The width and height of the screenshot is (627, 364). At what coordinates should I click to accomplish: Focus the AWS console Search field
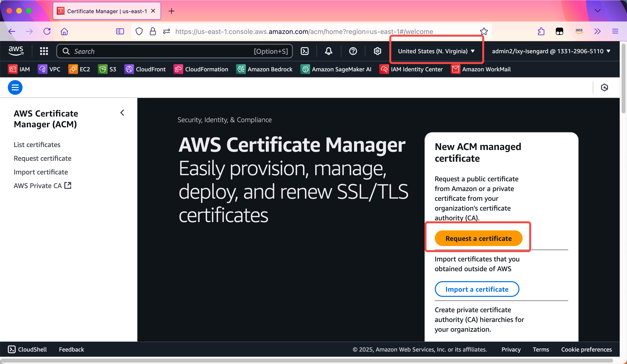pyautogui.click(x=174, y=51)
